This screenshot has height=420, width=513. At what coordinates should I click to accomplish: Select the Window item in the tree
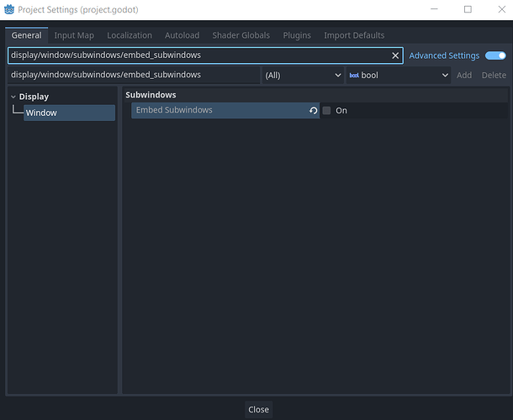point(69,113)
